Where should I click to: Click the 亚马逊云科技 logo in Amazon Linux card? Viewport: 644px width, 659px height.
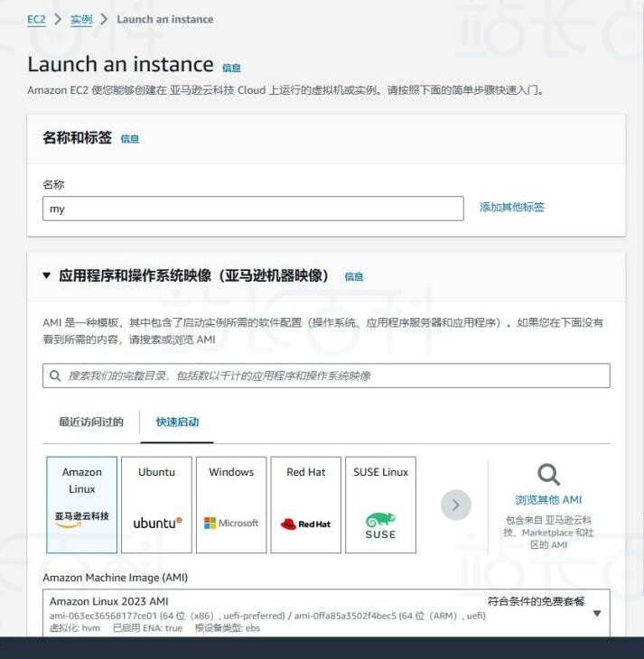point(81,519)
